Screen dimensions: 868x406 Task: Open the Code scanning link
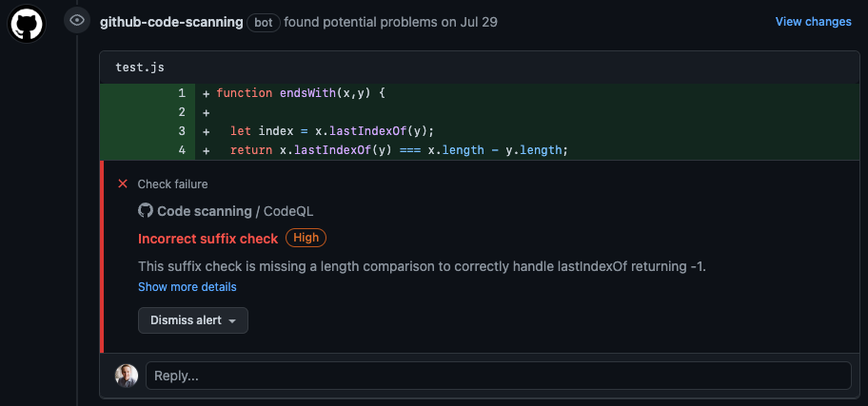[x=204, y=211]
